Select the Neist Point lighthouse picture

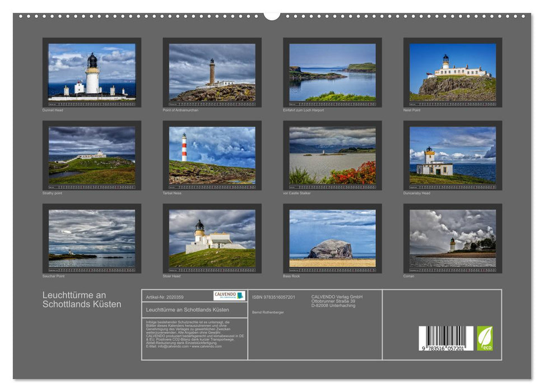click(453, 72)
